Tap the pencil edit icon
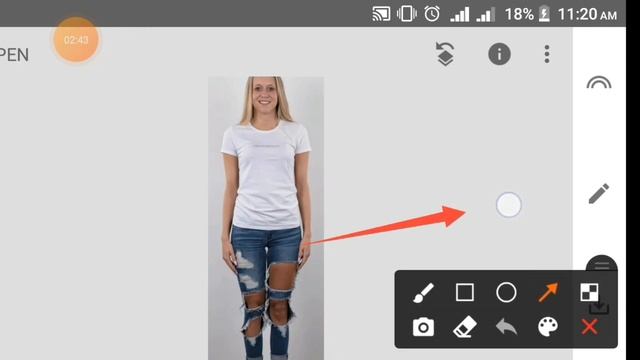The image size is (640, 360). click(x=599, y=193)
